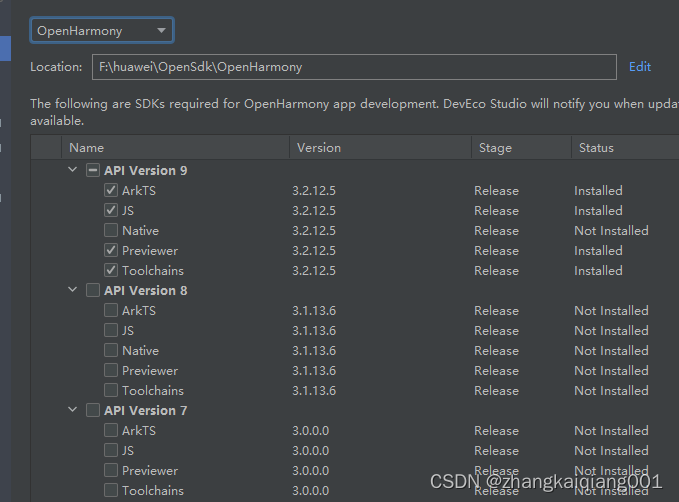Click version 3.1.13.6 in API 8 Previewer row
The image size is (679, 502).
click(x=314, y=371)
